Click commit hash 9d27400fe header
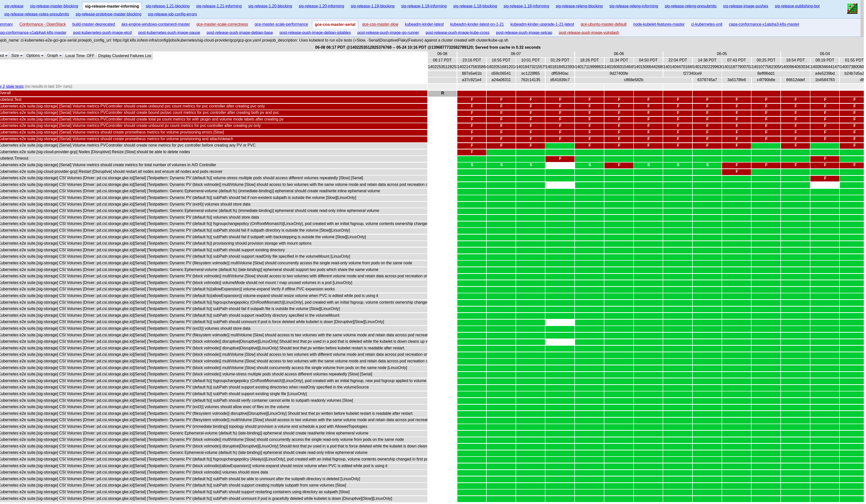The height and width of the screenshot is (504, 866). tap(619, 74)
